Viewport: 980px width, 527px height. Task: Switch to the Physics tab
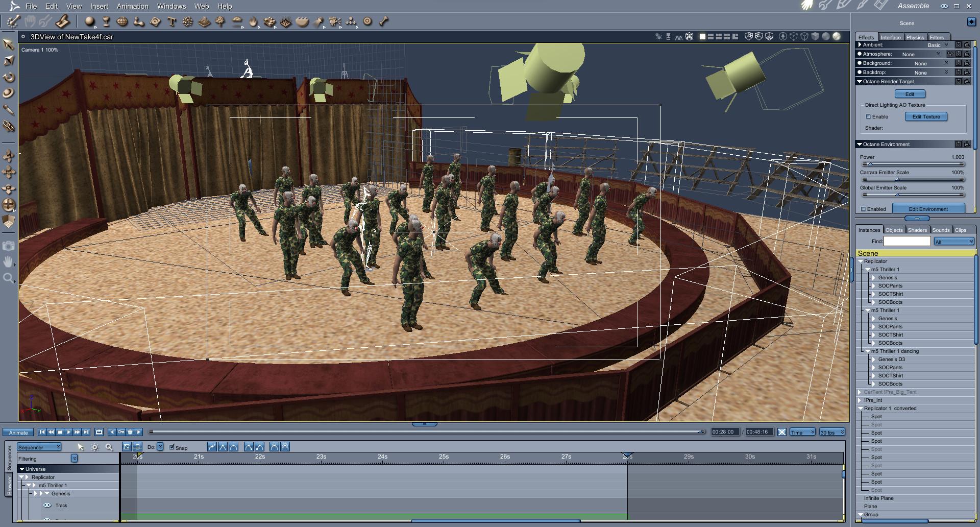[915, 37]
